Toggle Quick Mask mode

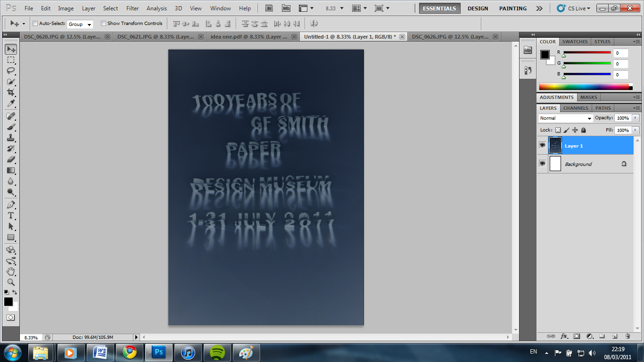coord(11,318)
